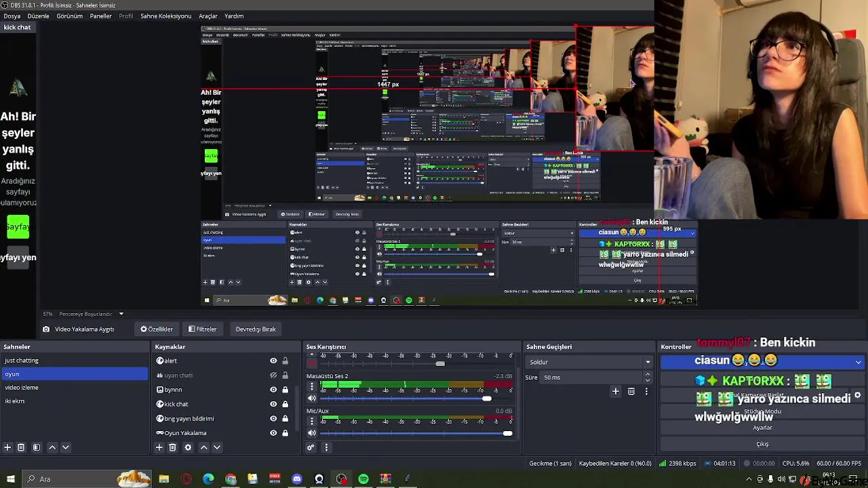The image size is (868, 488).
Task: Open advanced audio properties gears icon
Action: tap(311, 447)
